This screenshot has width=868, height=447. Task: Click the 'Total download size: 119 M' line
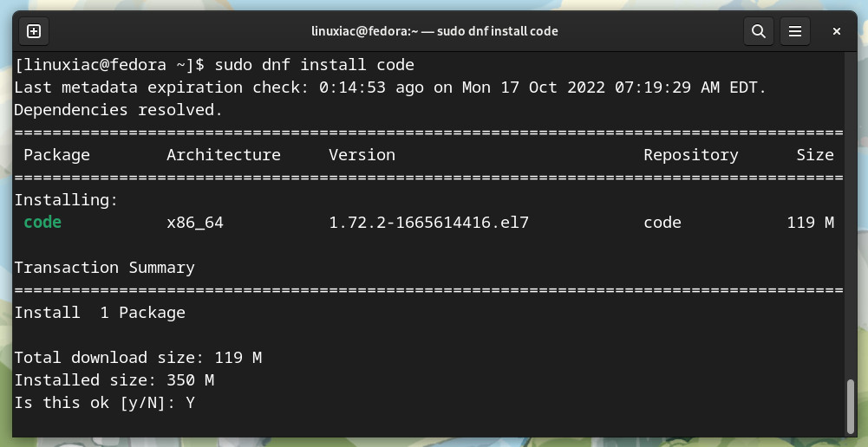138,358
